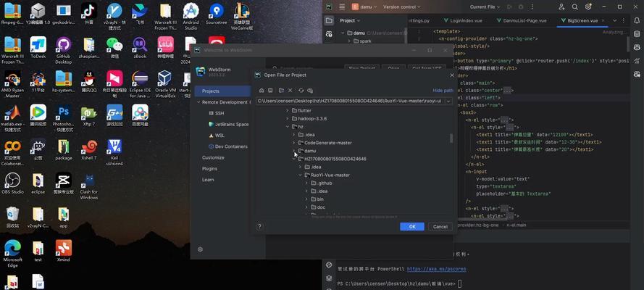Expand the .github folder
The height and width of the screenshot is (290, 644).
click(x=307, y=183)
